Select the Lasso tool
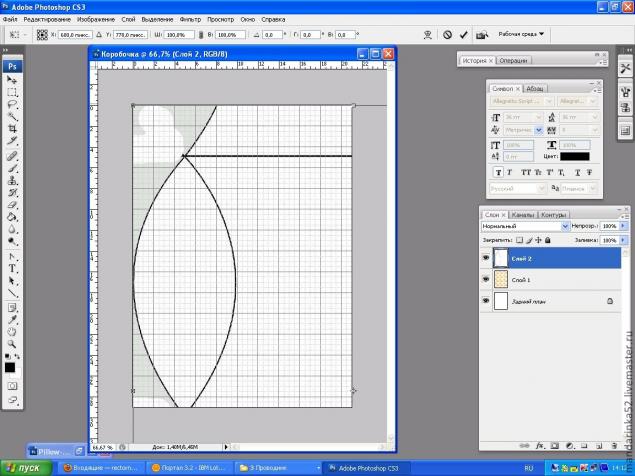The width and height of the screenshot is (635, 476). pyautogui.click(x=13, y=104)
